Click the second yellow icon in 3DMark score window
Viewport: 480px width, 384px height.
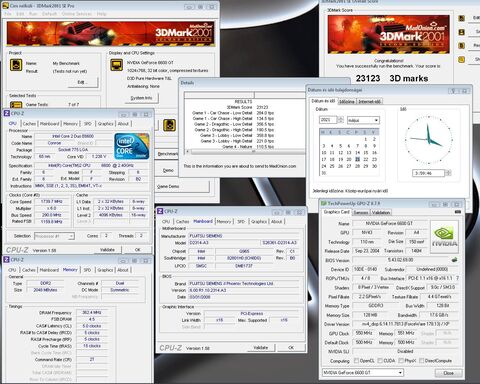click(x=462, y=32)
